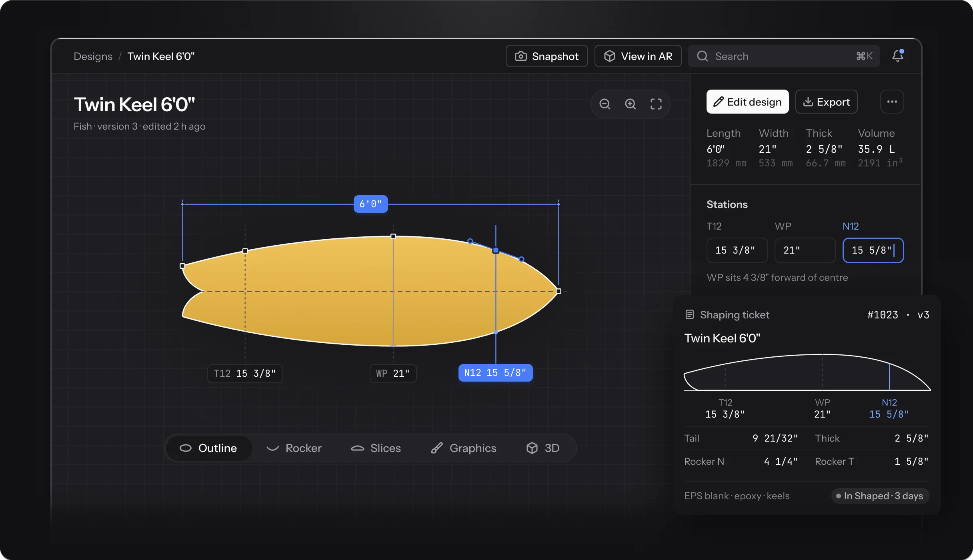This screenshot has height=560, width=973.
Task: Click the ticket outline profile thumbnail
Action: (807, 372)
